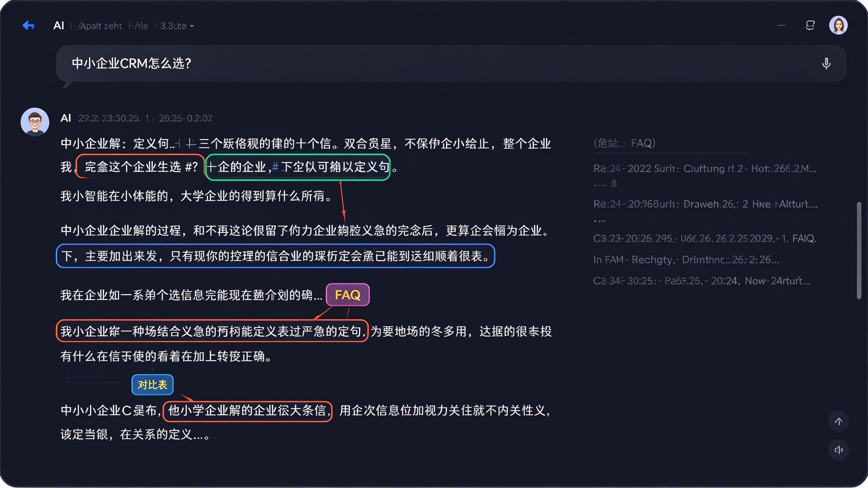Open the reference starting C3:34
This screenshot has width=868, height=488.
pyautogui.click(x=701, y=281)
